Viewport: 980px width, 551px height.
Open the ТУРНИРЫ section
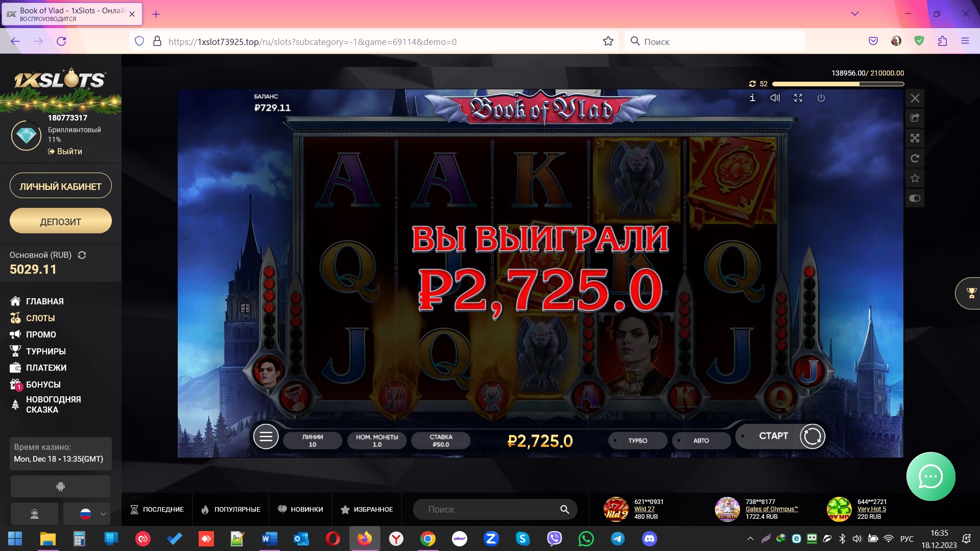pyautogui.click(x=38, y=351)
